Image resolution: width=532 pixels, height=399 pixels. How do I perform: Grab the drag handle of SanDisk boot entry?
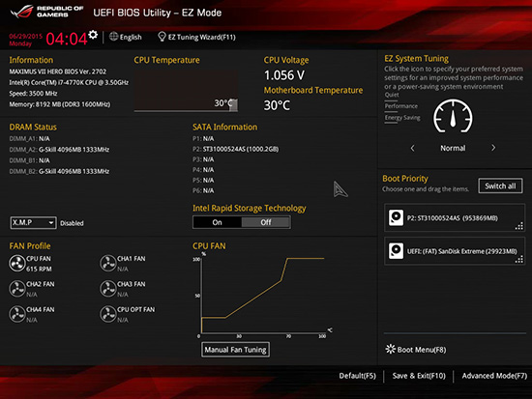tap(519, 259)
